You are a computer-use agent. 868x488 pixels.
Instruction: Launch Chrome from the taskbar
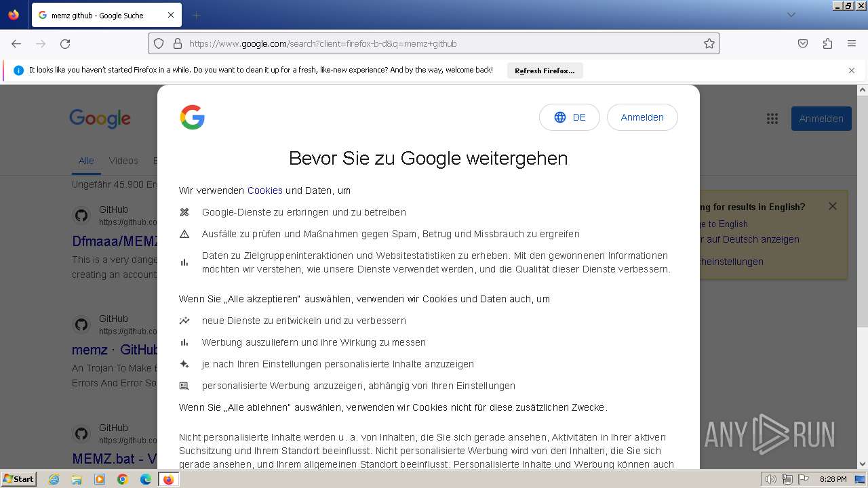click(x=123, y=479)
